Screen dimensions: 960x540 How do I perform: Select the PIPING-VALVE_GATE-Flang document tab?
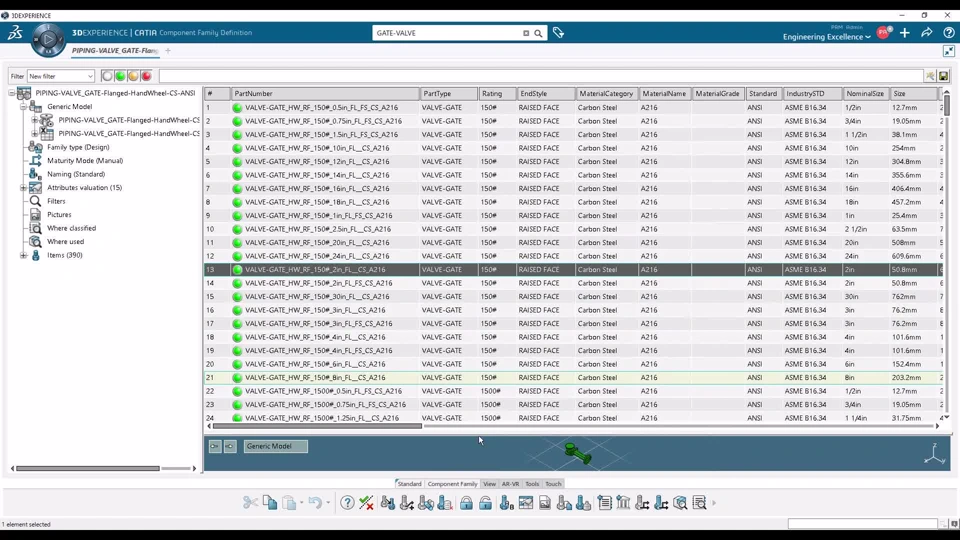115,51
